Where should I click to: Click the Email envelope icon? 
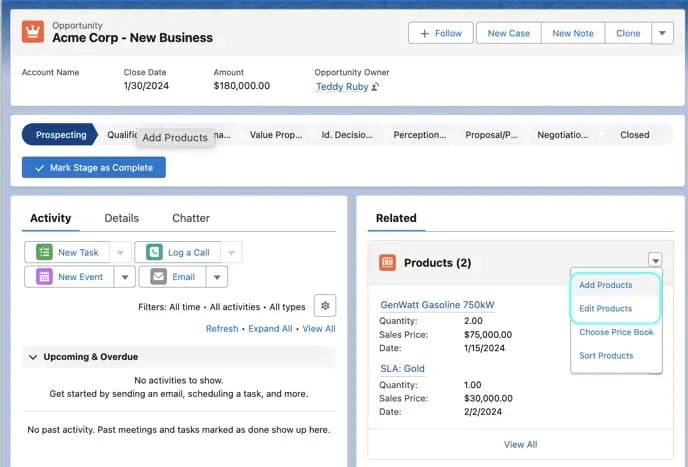pyautogui.click(x=158, y=277)
